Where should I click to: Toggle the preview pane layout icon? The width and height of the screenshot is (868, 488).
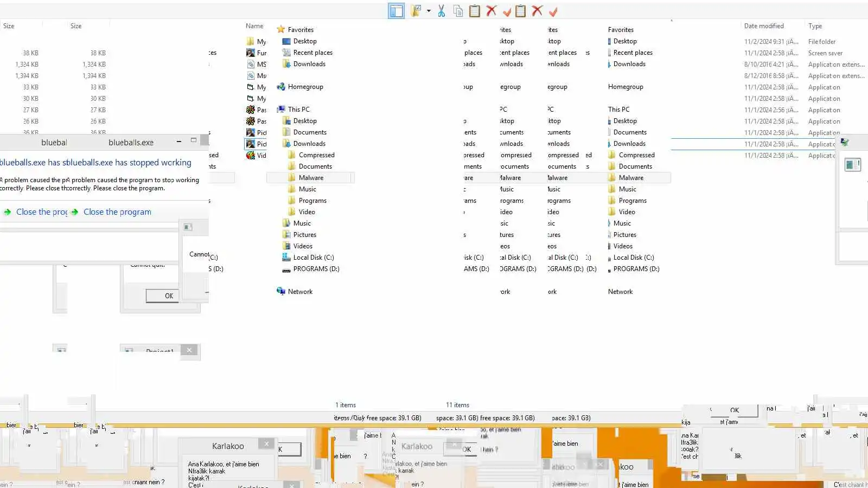click(396, 11)
